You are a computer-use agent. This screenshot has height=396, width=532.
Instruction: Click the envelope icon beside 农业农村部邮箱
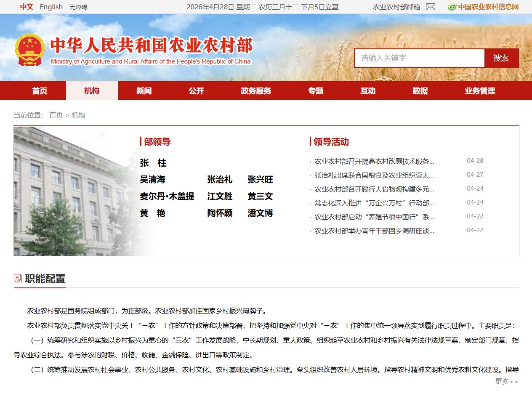click(430, 7)
